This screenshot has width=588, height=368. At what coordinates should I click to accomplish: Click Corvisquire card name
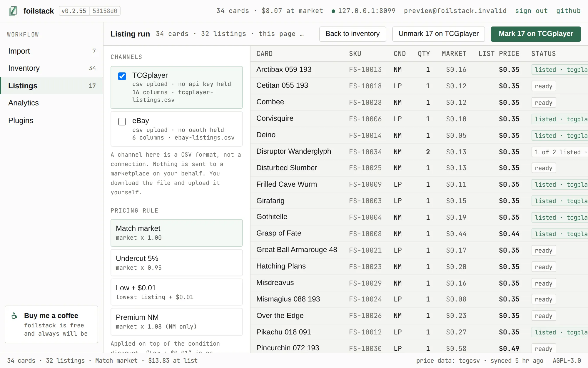tap(275, 118)
